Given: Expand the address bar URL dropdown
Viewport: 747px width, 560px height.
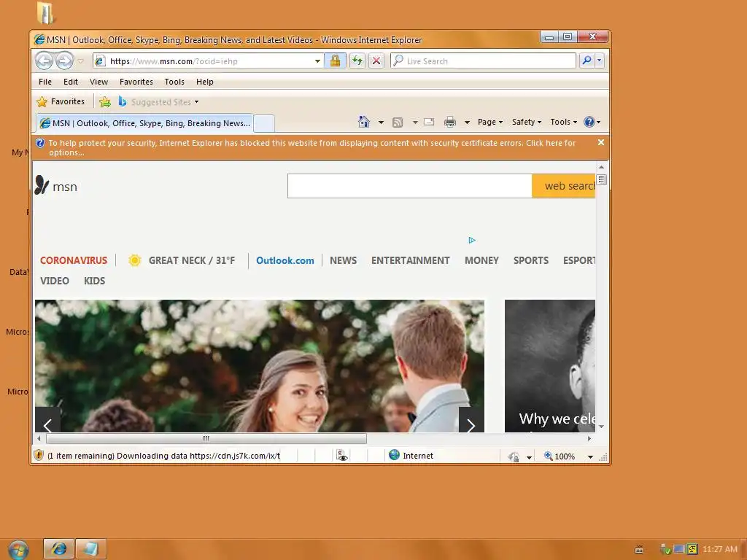Looking at the screenshot, I should (317, 61).
